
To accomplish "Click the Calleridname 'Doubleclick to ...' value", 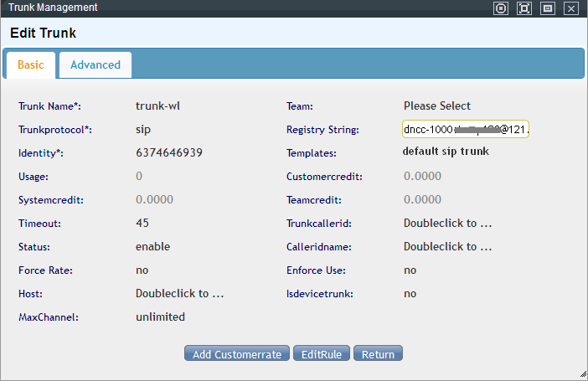I will (447, 247).
